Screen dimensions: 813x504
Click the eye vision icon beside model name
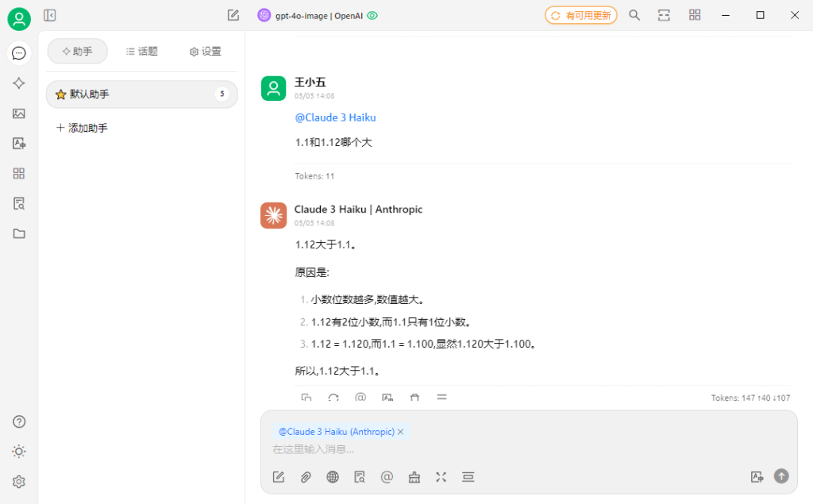372,16
